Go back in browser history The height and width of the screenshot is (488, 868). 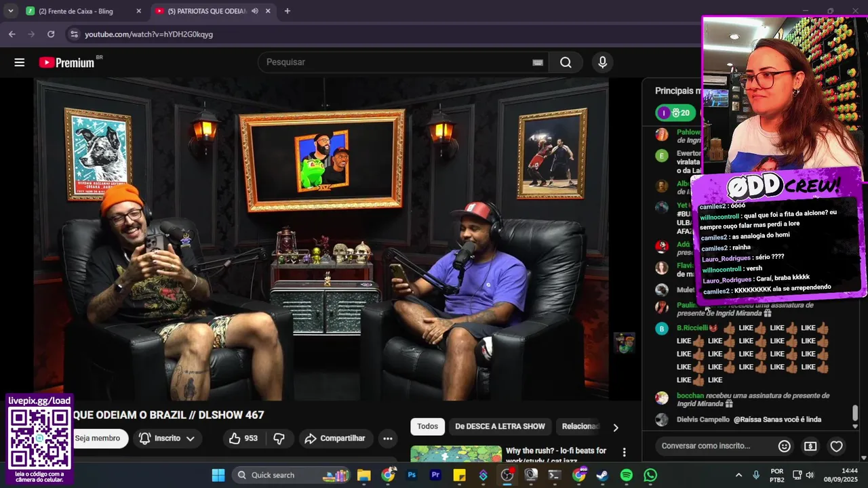12,34
